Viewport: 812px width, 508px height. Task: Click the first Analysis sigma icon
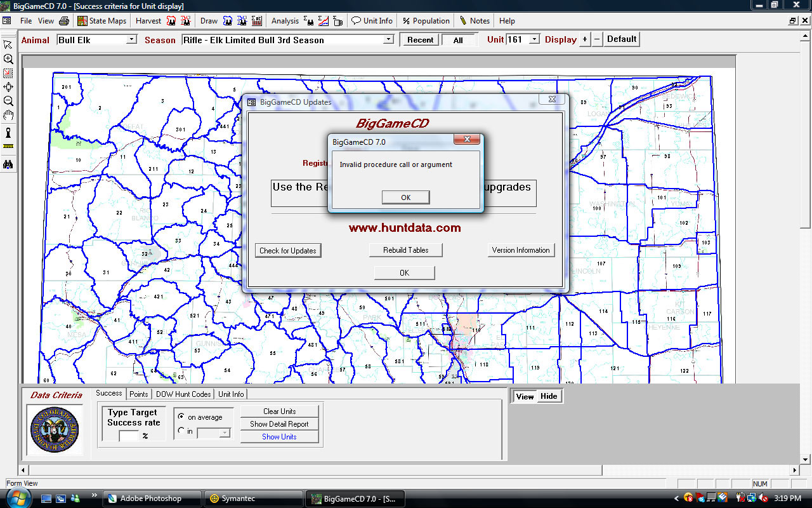[x=308, y=21]
